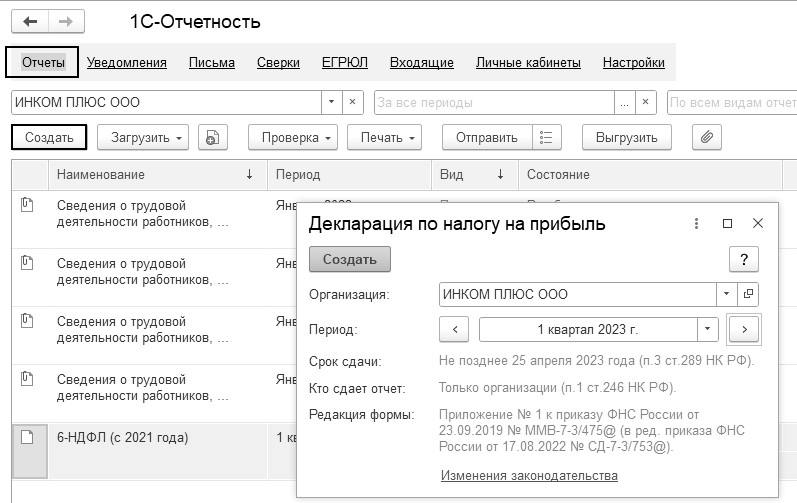Click the Состояние column header
Image resolution: width=797 pixels, height=503 pixels.
pos(650,174)
